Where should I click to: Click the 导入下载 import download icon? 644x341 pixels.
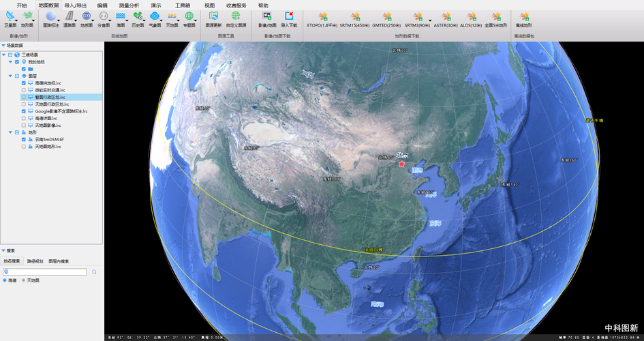click(x=289, y=17)
